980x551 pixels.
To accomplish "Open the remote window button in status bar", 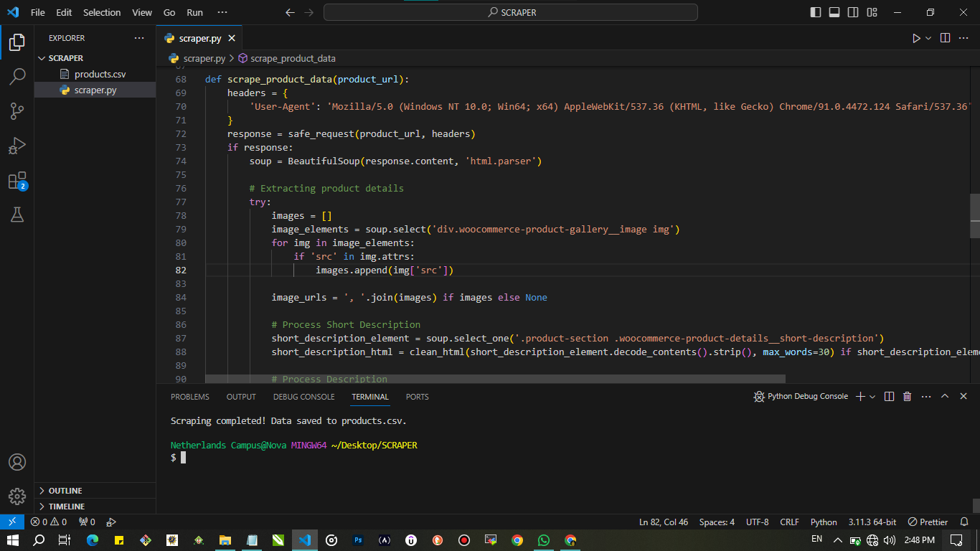I will [x=11, y=522].
